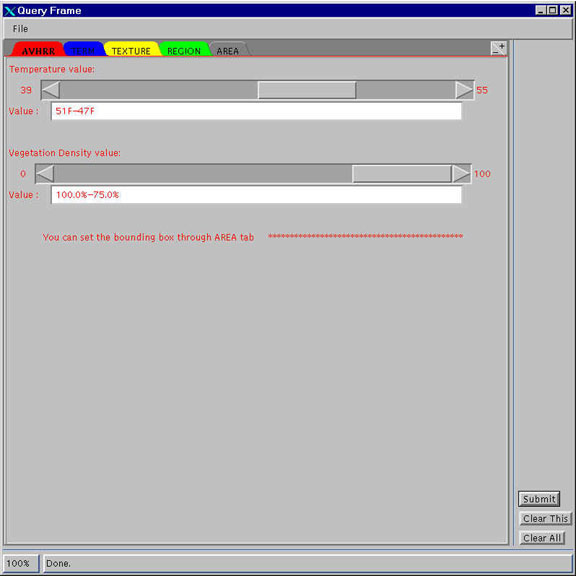
Task: Click the Clear All button
Action: 542,538
